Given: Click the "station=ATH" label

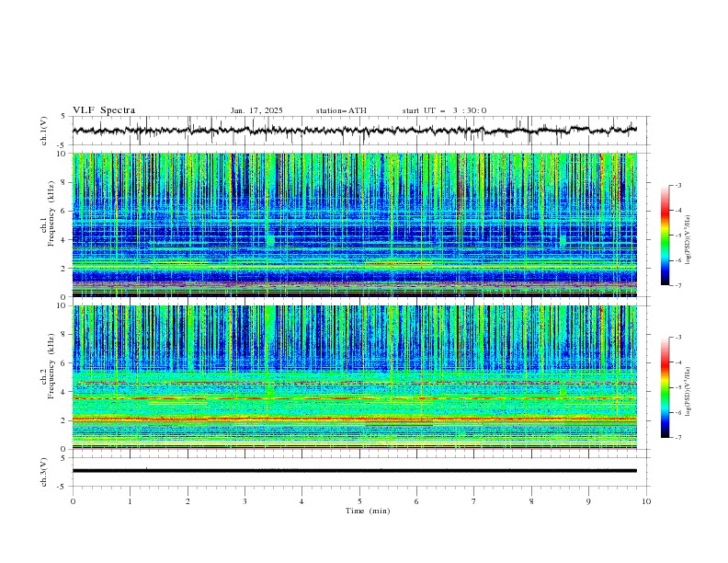Looking at the screenshot, I should tap(341, 110).
